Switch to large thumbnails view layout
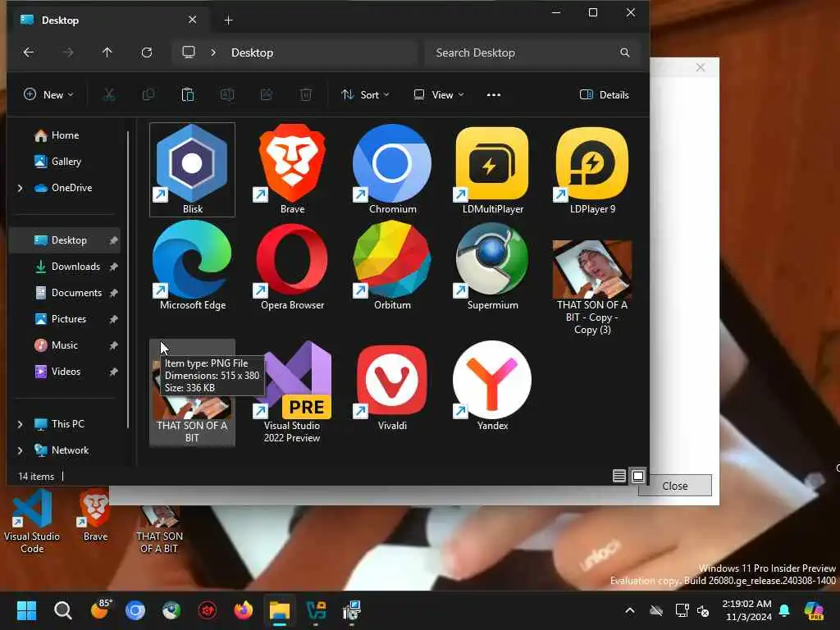 (x=637, y=476)
